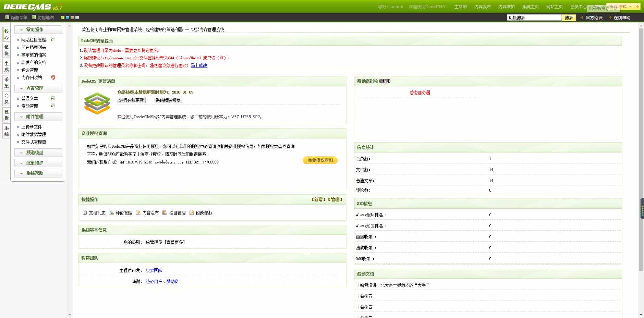Switch to the 采集 side tab

(7, 83)
